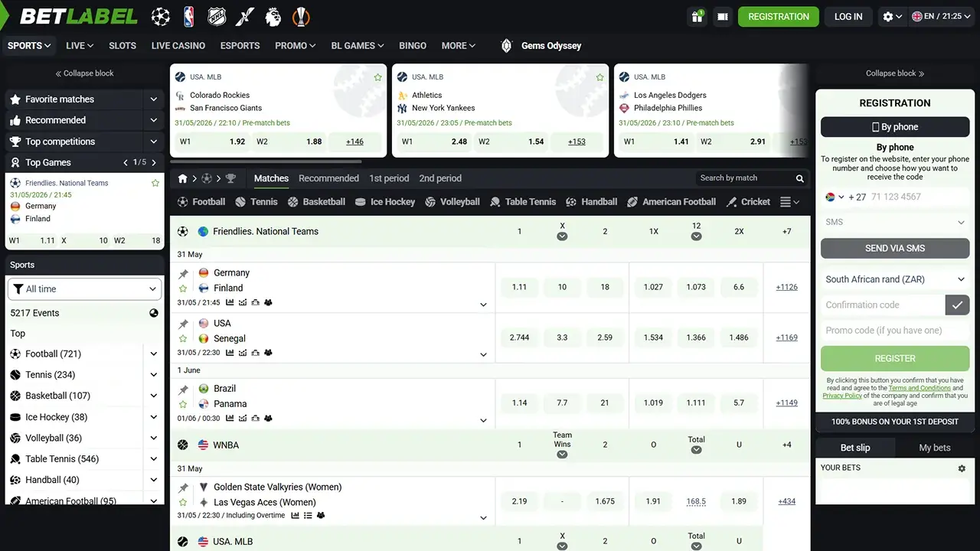The height and width of the screenshot is (551, 980).
Task: Expand Tennis (234) sport list
Action: tap(154, 375)
